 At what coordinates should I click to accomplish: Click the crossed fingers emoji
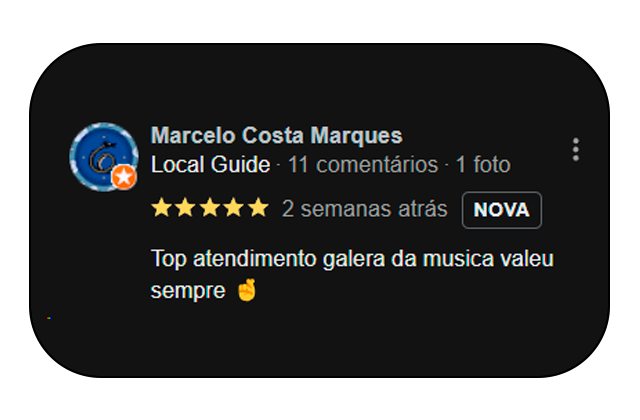(x=247, y=290)
